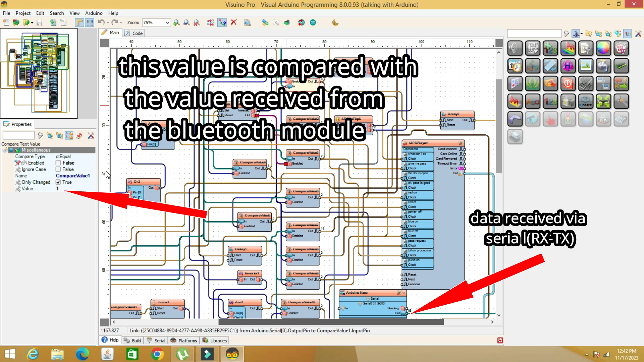
Task: Click the component palette search box
Action: pos(534,34)
